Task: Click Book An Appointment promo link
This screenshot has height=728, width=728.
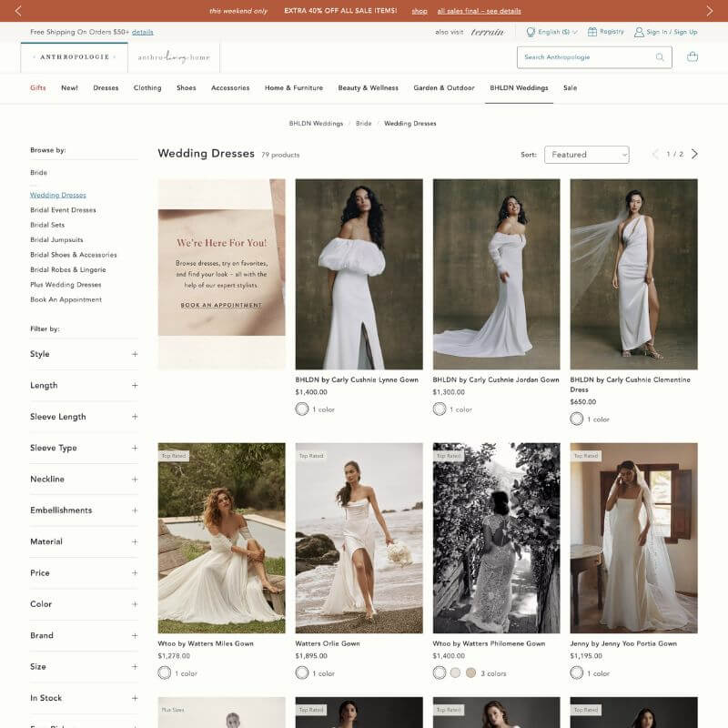Action: (x=221, y=305)
